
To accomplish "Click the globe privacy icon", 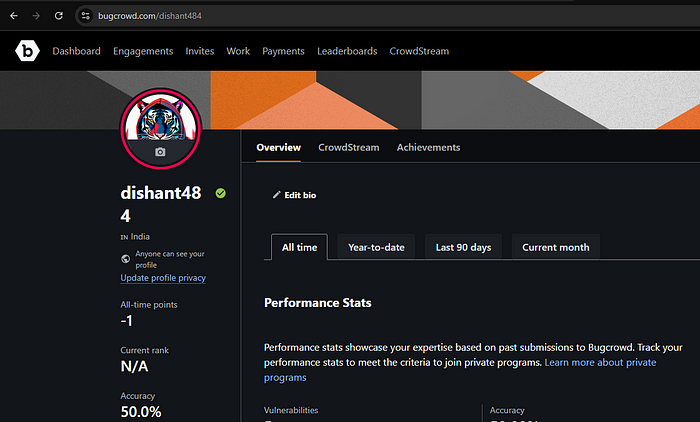I will [125, 259].
